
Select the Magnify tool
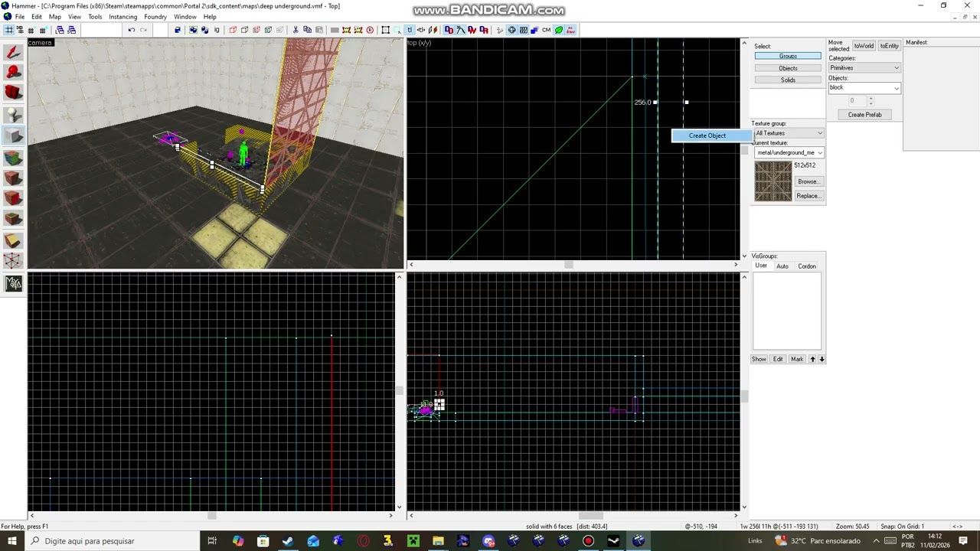tap(13, 73)
